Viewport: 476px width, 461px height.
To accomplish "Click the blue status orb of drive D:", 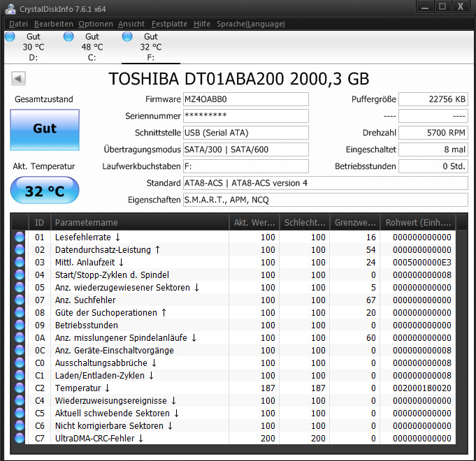I will tap(10, 36).
